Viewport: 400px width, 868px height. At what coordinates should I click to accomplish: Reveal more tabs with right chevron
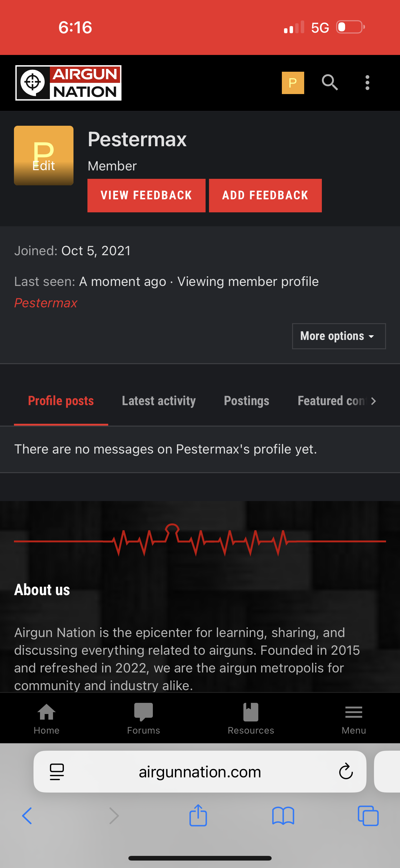pyautogui.click(x=373, y=401)
